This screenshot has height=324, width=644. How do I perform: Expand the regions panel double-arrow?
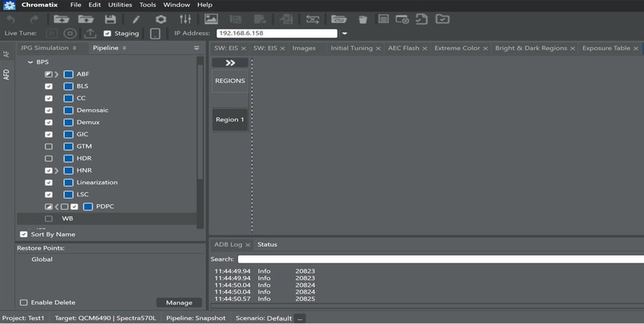click(x=230, y=63)
